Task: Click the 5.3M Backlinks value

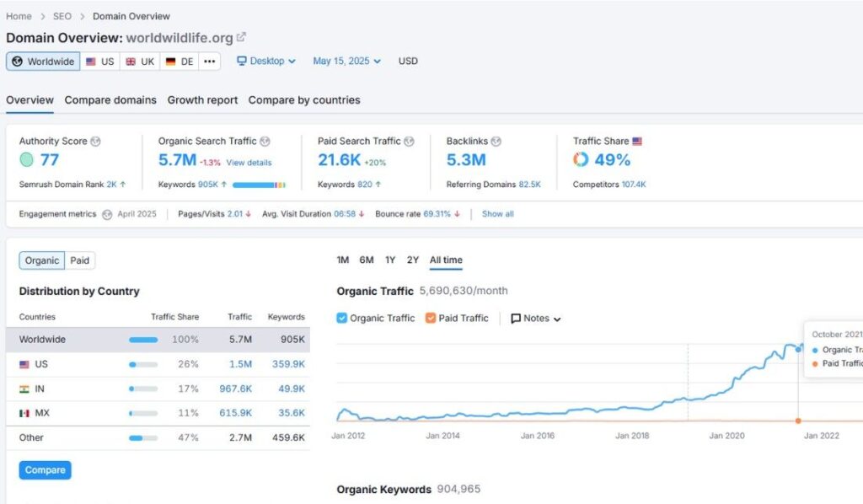Action: pyautogui.click(x=466, y=159)
